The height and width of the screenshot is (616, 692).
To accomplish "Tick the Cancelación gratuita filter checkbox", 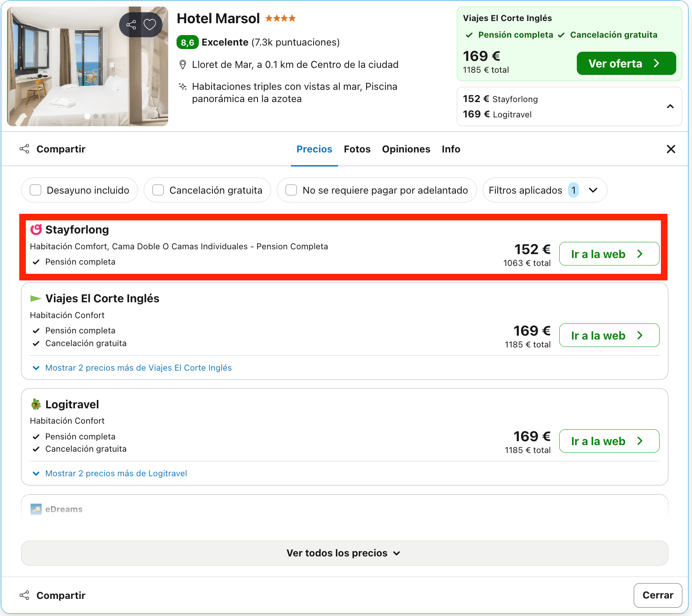I will coord(158,190).
